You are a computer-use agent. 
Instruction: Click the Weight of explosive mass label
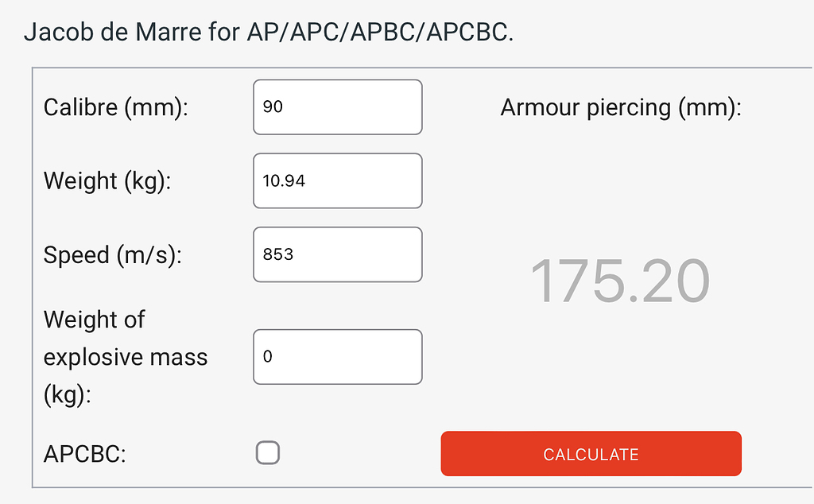click(126, 357)
